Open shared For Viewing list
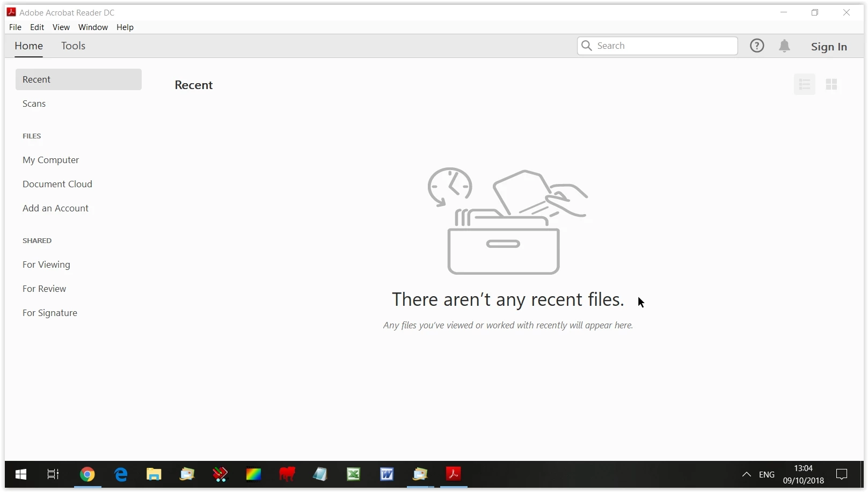Image resolution: width=868 pixels, height=492 pixels. click(46, 265)
